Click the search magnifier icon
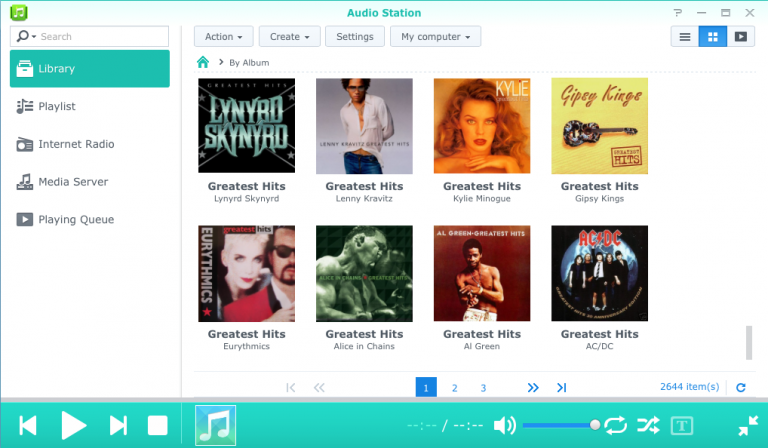The height and width of the screenshot is (448, 768). point(23,36)
